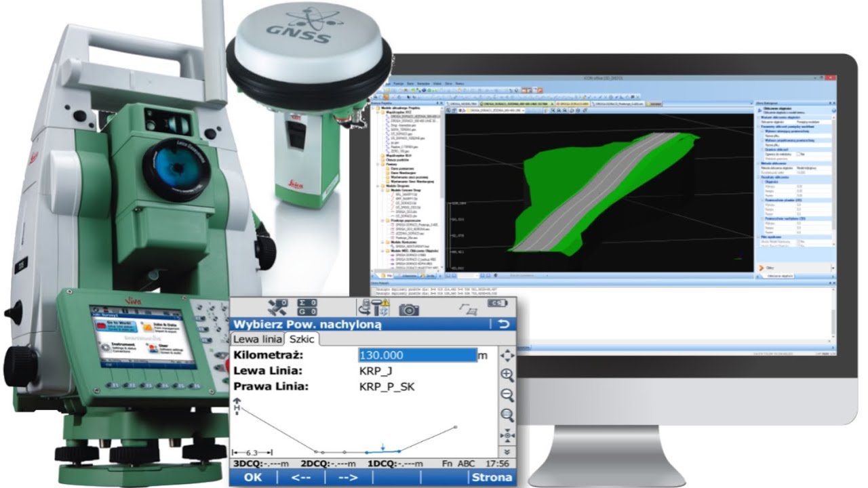
Task: Open the camera icon in controller toolbar
Action: tap(408, 309)
